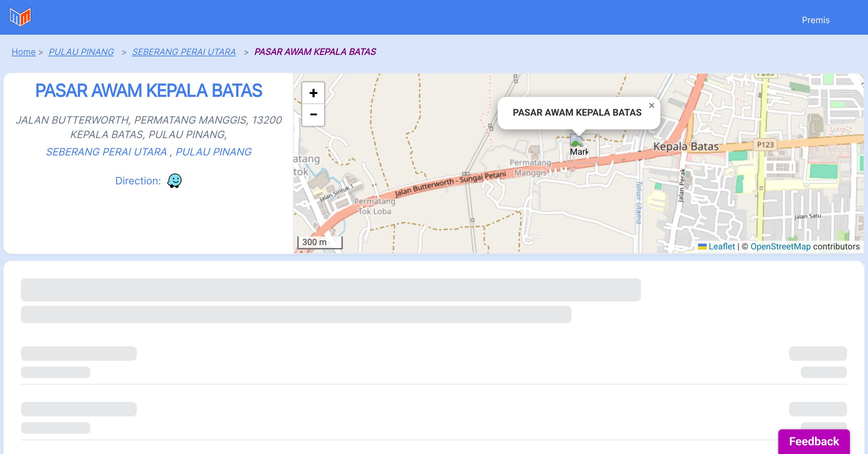Close the map popup
Viewport: 868px width, 454px height.
click(x=651, y=106)
